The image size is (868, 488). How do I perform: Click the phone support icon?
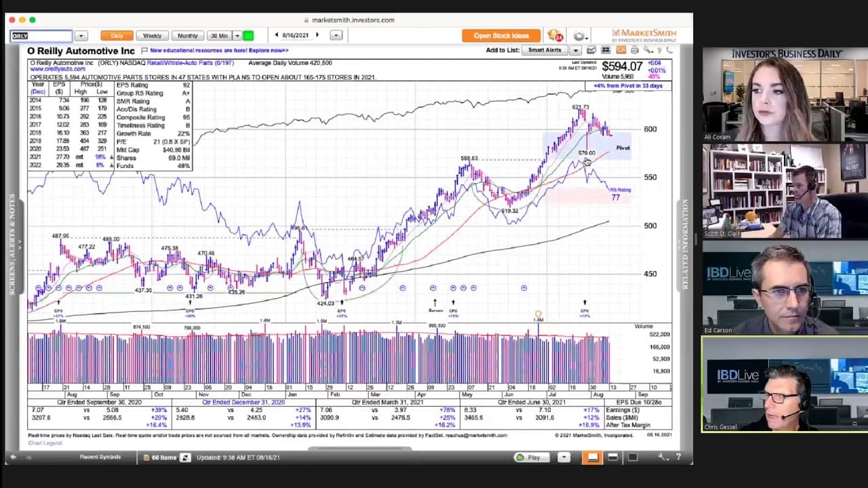[669, 50]
